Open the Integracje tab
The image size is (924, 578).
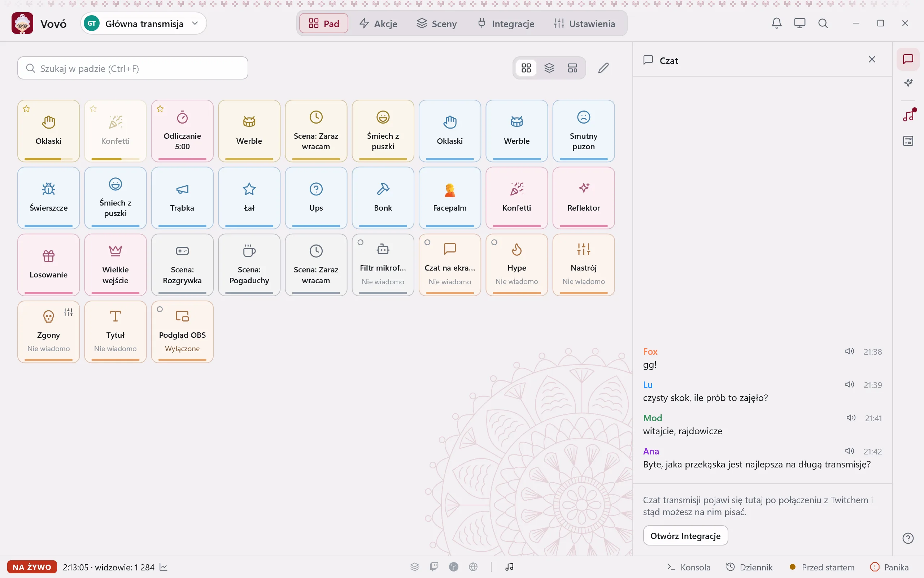click(x=506, y=24)
